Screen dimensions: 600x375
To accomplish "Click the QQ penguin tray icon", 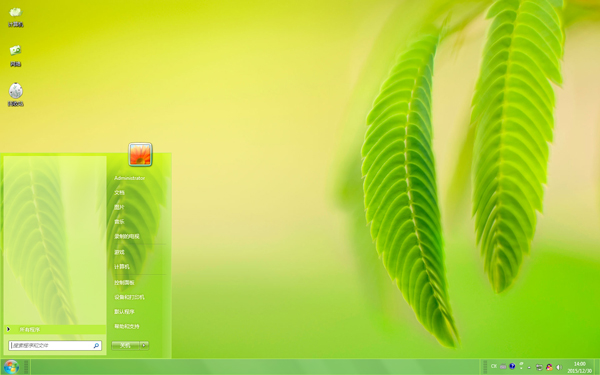I will [x=549, y=367].
